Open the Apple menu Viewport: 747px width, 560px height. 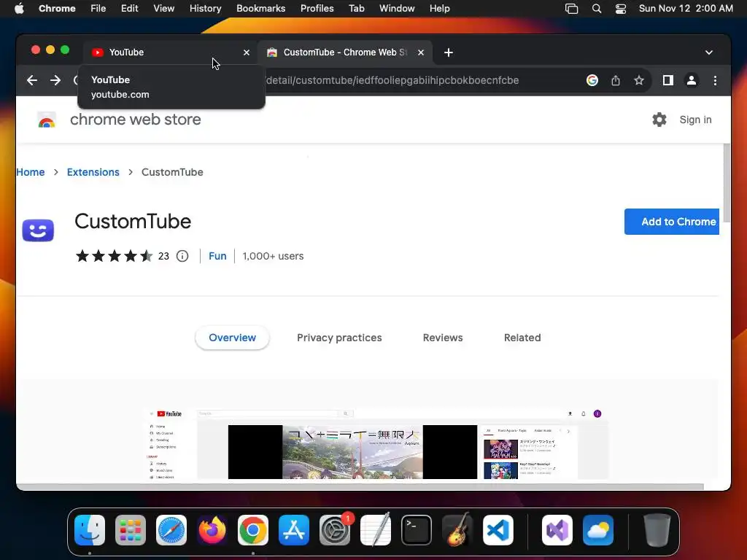pyautogui.click(x=19, y=9)
